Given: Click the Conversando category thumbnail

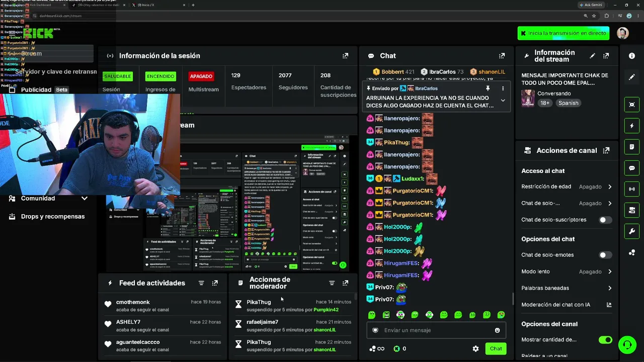Looking at the screenshot, I should 528,98.
